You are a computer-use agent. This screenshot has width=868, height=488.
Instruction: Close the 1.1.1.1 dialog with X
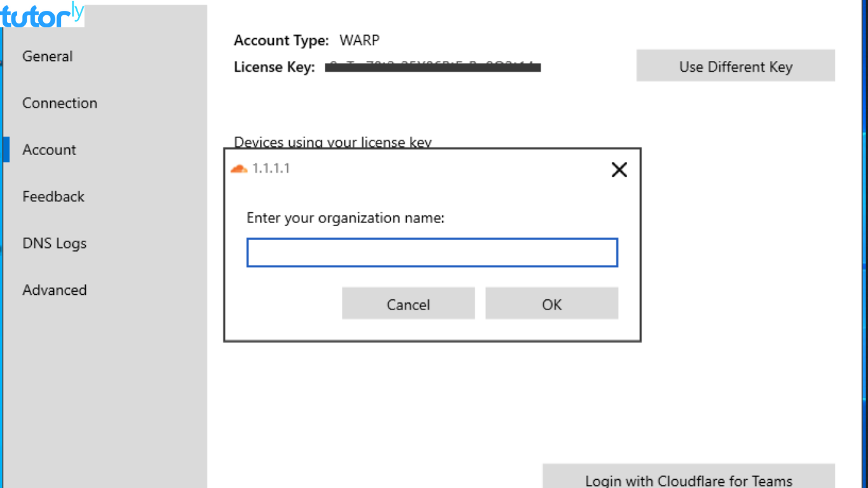pos(619,169)
